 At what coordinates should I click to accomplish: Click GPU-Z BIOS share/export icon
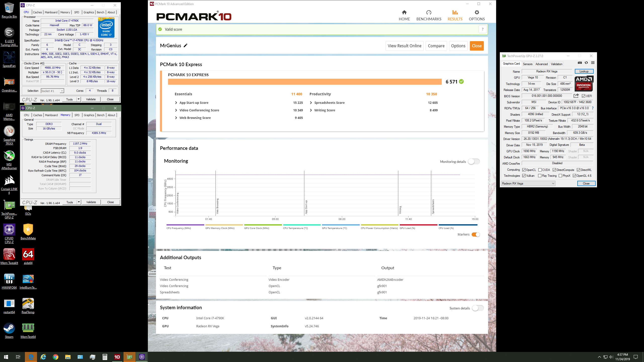point(576,96)
